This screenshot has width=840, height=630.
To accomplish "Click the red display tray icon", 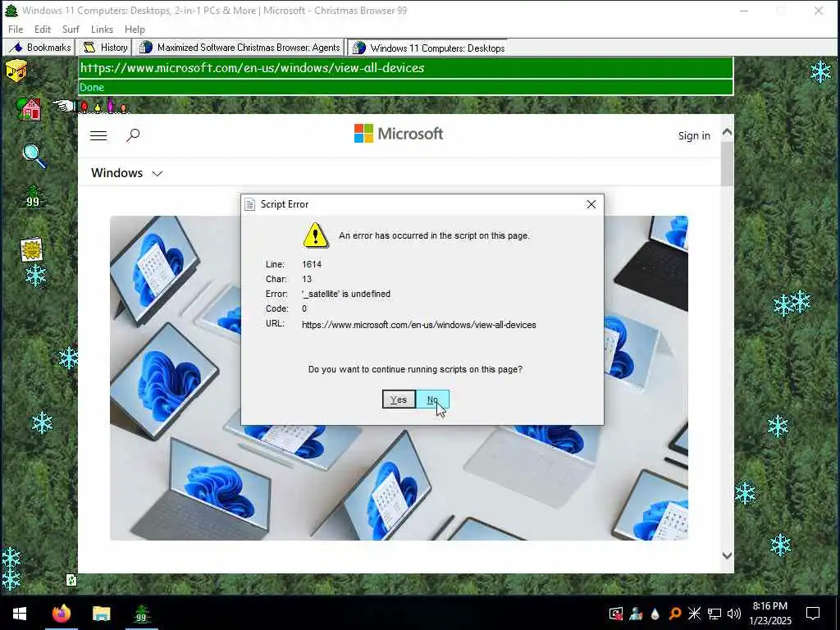I will pyautogui.click(x=616, y=614).
